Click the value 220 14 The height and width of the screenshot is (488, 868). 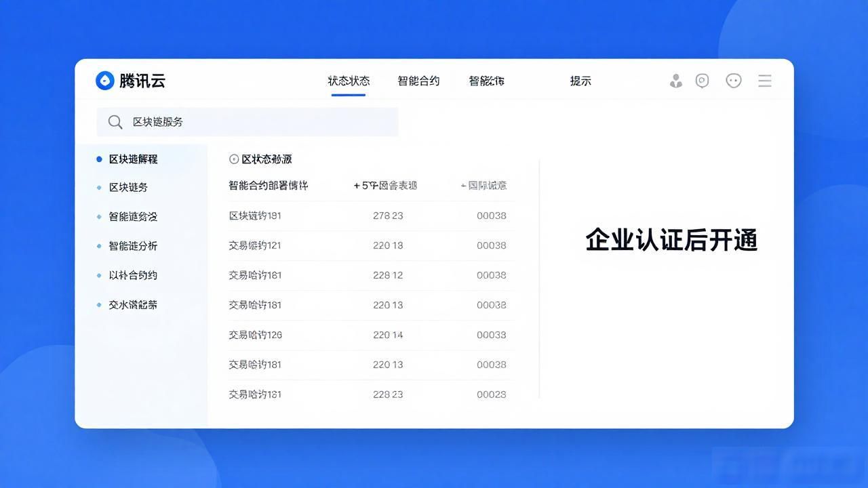pyautogui.click(x=388, y=335)
